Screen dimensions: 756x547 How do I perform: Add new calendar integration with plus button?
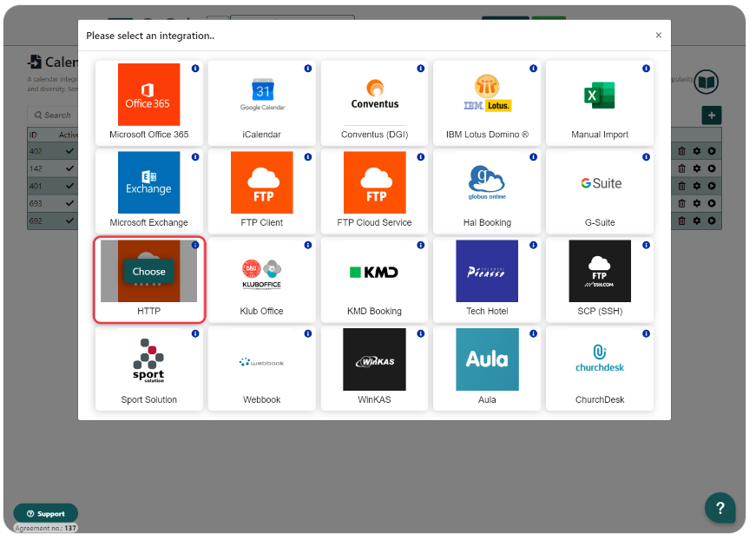(712, 115)
